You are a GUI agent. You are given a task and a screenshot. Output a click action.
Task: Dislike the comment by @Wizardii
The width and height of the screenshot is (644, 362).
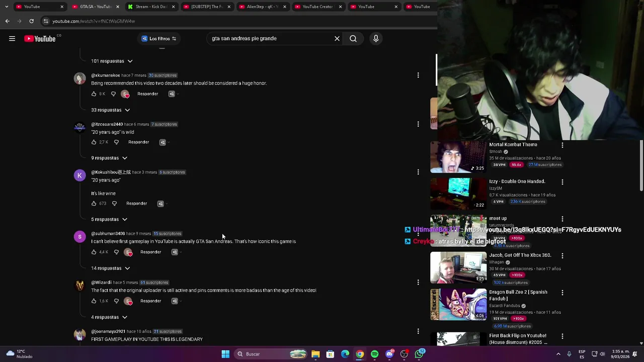(x=116, y=301)
